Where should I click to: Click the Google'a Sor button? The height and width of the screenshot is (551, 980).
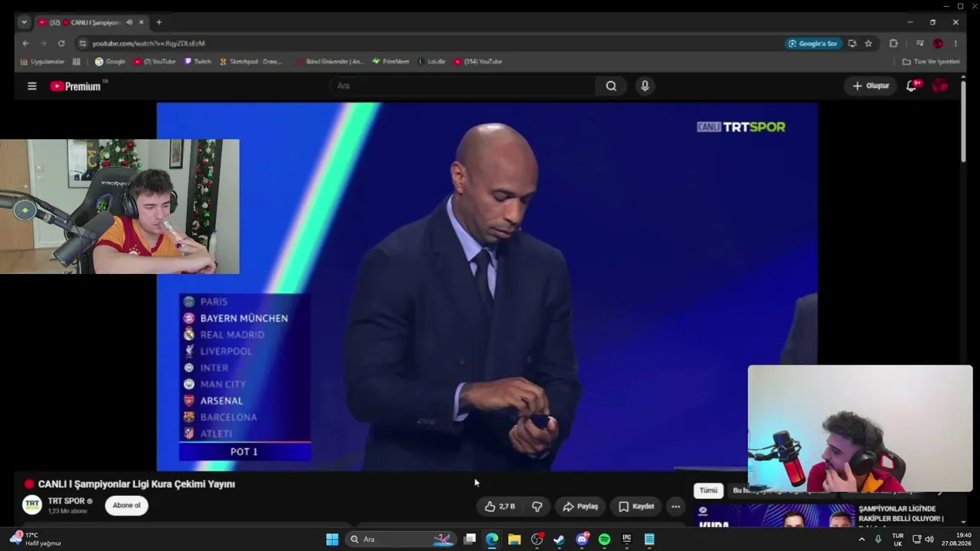point(813,44)
